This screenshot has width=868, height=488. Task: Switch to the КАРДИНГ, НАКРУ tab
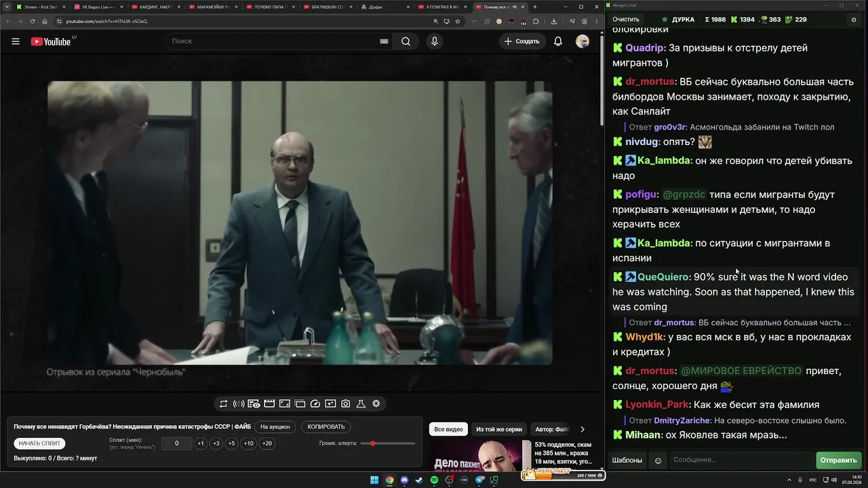[x=155, y=7]
